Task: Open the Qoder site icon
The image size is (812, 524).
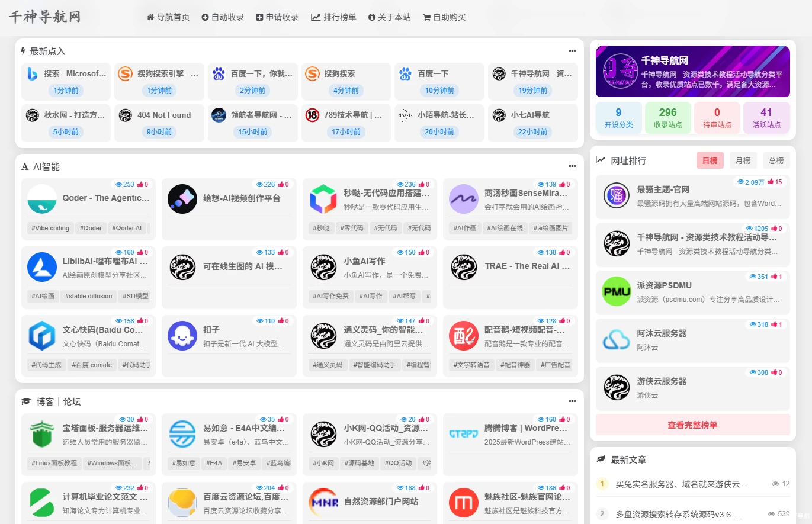Action: click(41, 198)
